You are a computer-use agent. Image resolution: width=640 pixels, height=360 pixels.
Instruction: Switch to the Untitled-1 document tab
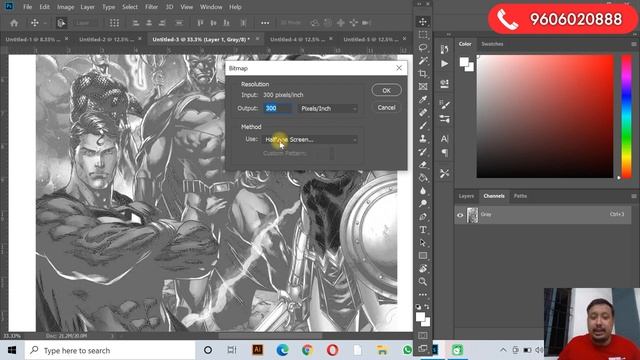click(x=33, y=40)
